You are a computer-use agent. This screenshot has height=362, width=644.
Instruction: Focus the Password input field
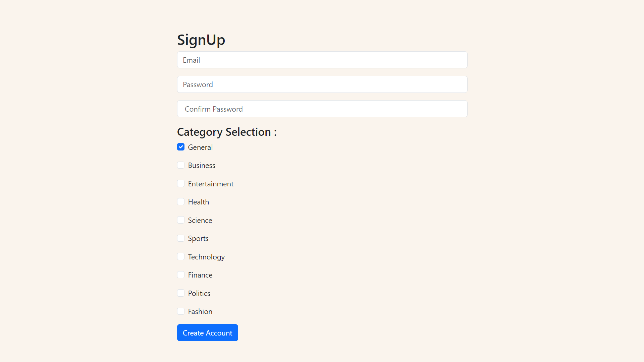(x=322, y=84)
